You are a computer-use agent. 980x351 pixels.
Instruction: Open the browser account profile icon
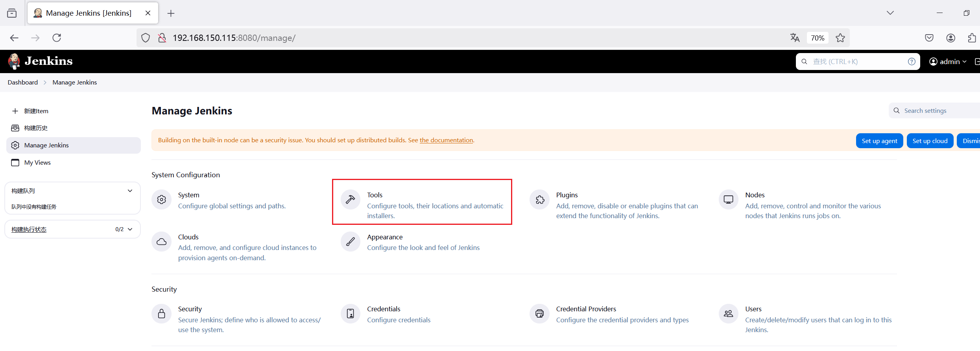[x=951, y=38]
